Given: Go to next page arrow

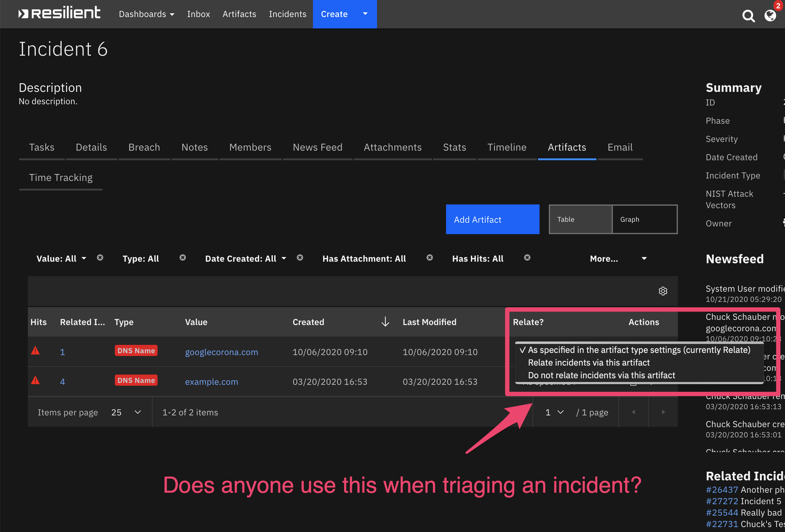Looking at the screenshot, I should pos(663,412).
